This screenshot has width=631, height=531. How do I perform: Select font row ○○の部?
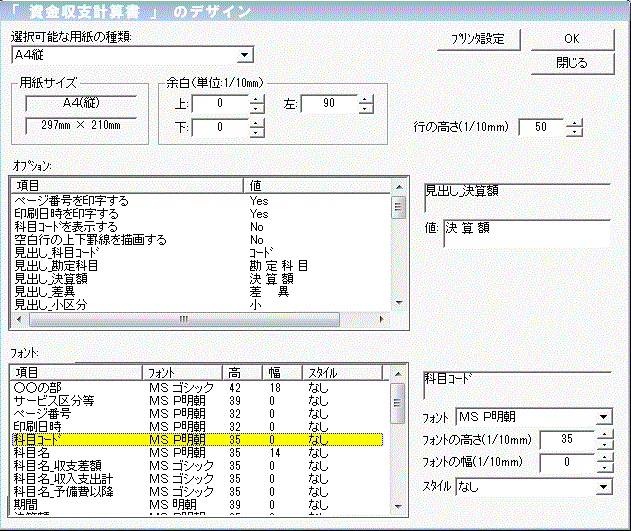pyautogui.click(x=197, y=388)
